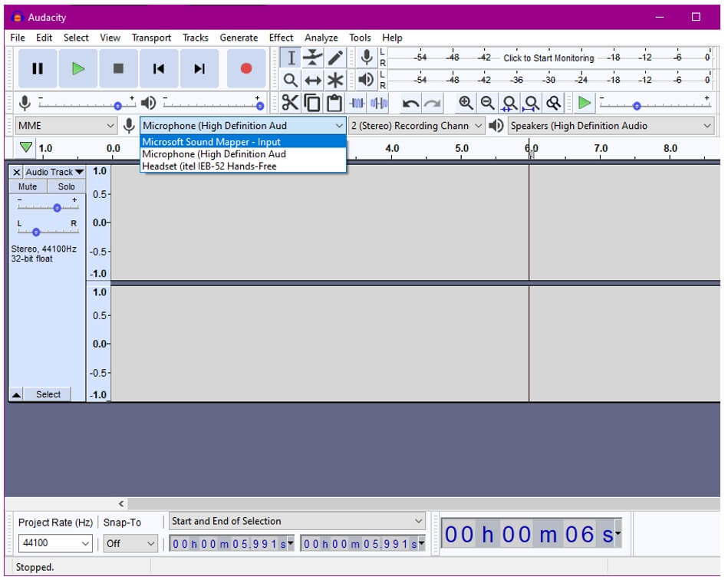The width and height of the screenshot is (728, 580).
Task: Open the File menu
Action: [x=18, y=38]
